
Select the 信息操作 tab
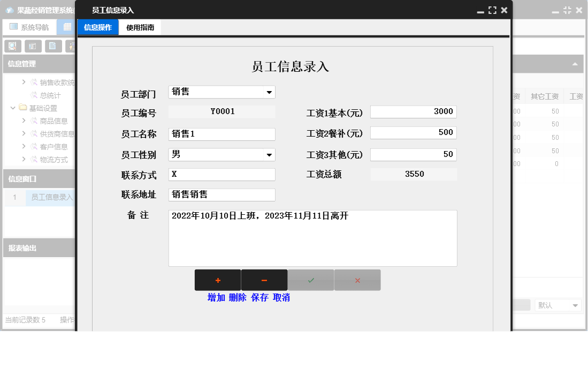(98, 27)
